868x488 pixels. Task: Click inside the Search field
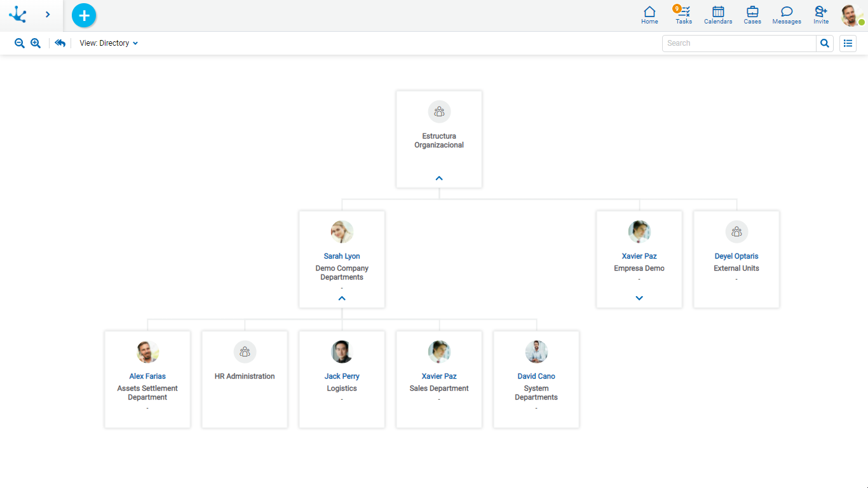click(x=738, y=43)
